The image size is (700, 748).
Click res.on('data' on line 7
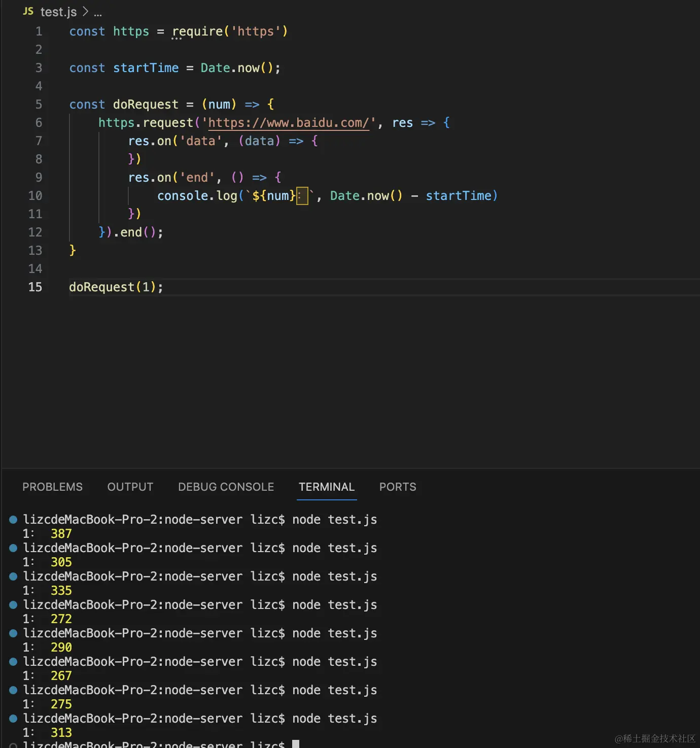point(175,141)
